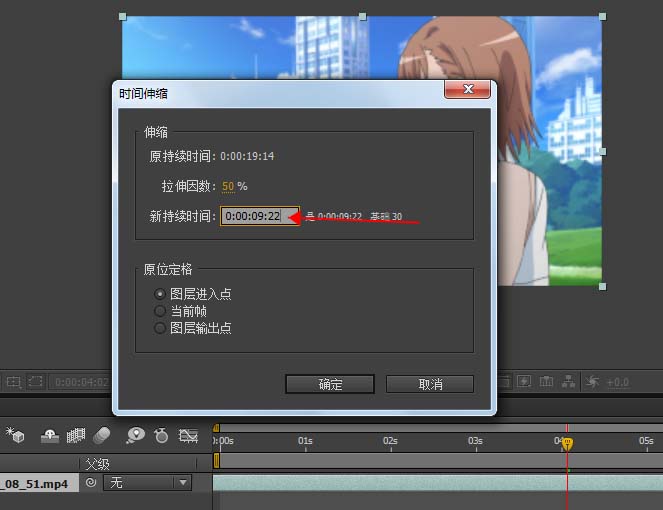663x510 pixels.
Task: Open grid and guide options in the viewer
Action: point(13,382)
